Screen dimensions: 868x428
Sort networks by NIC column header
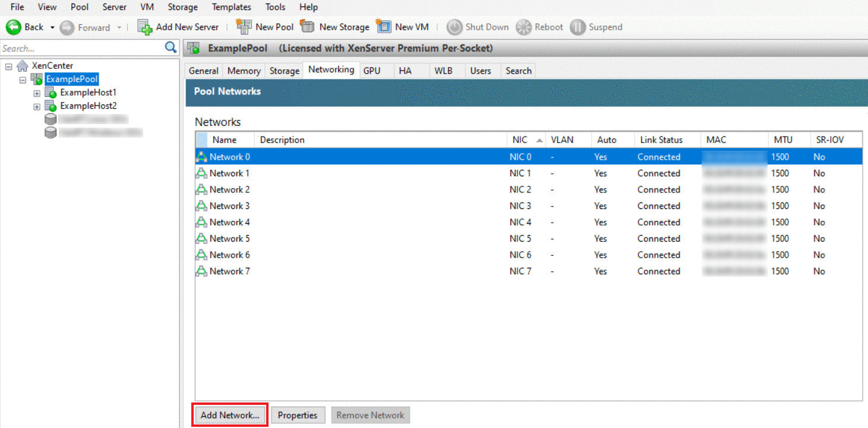519,140
